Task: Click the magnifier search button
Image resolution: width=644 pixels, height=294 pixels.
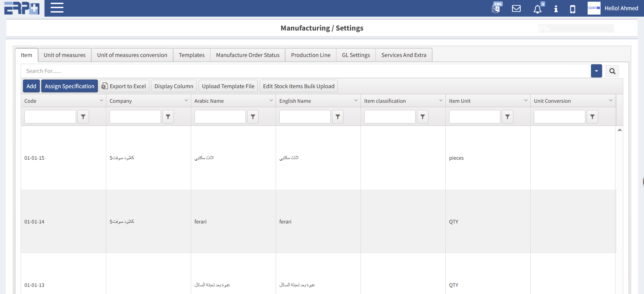Action: (612, 71)
